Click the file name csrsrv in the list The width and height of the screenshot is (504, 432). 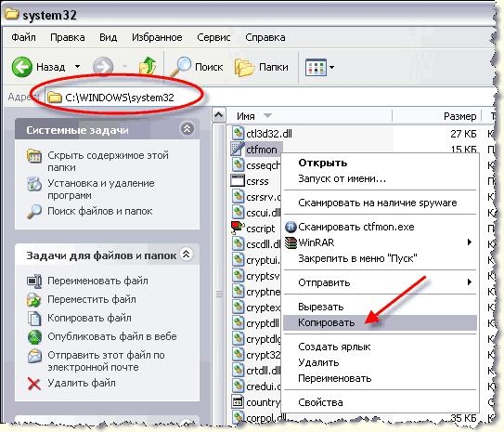[264, 197]
